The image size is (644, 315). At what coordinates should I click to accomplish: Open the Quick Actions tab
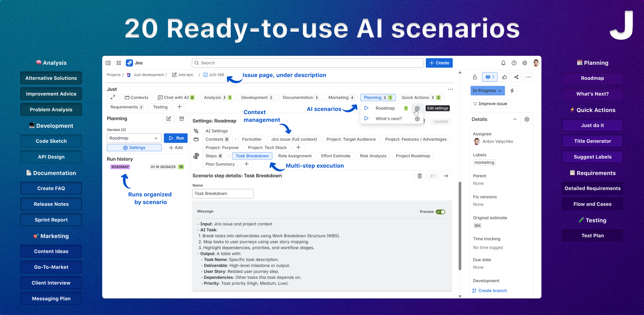pos(421,98)
